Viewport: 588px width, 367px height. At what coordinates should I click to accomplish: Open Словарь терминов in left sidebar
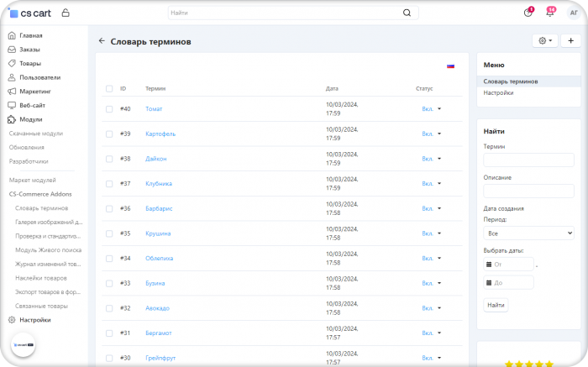[x=42, y=208]
